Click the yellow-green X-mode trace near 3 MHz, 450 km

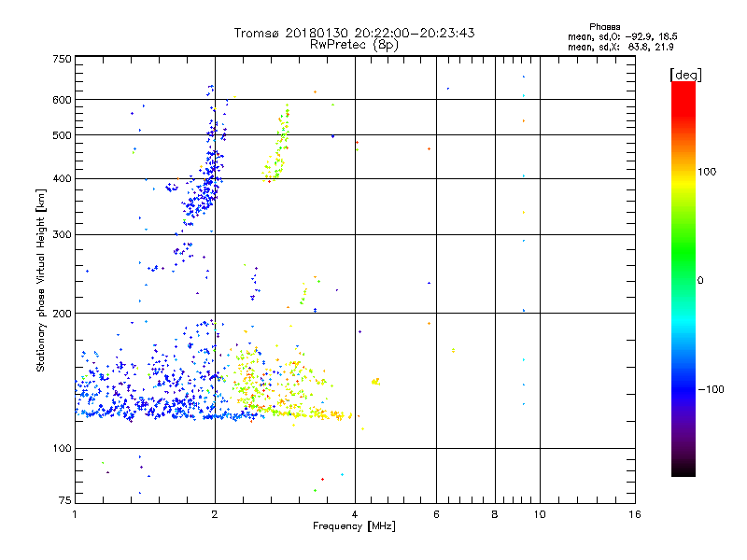click(x=277, y=146)
